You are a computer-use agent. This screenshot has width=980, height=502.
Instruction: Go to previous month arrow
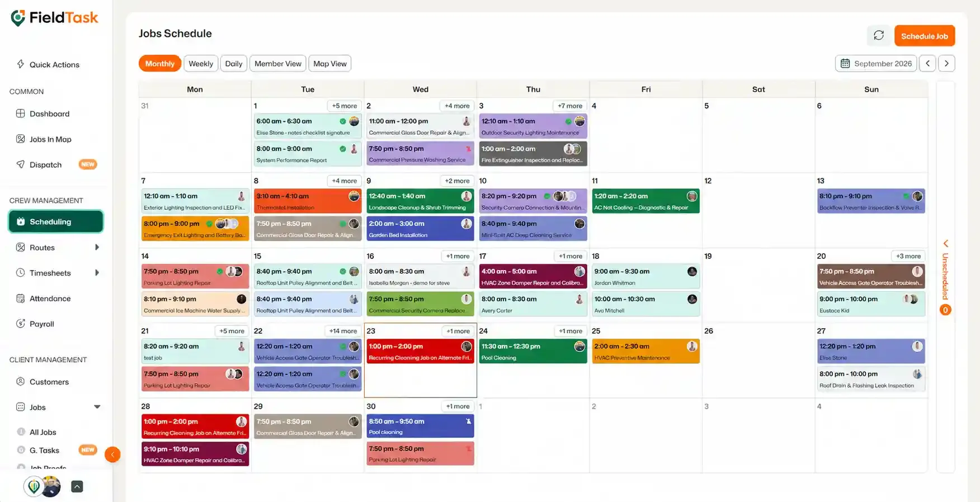[x=927, y=63]
